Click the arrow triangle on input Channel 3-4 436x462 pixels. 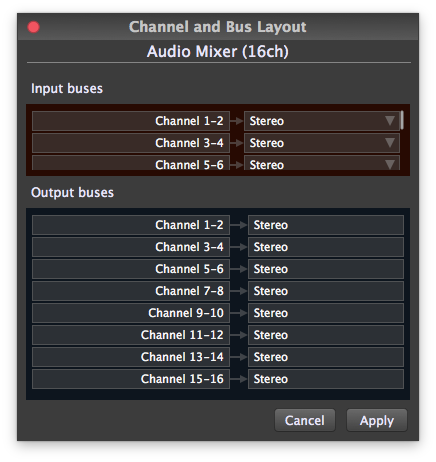390,143
